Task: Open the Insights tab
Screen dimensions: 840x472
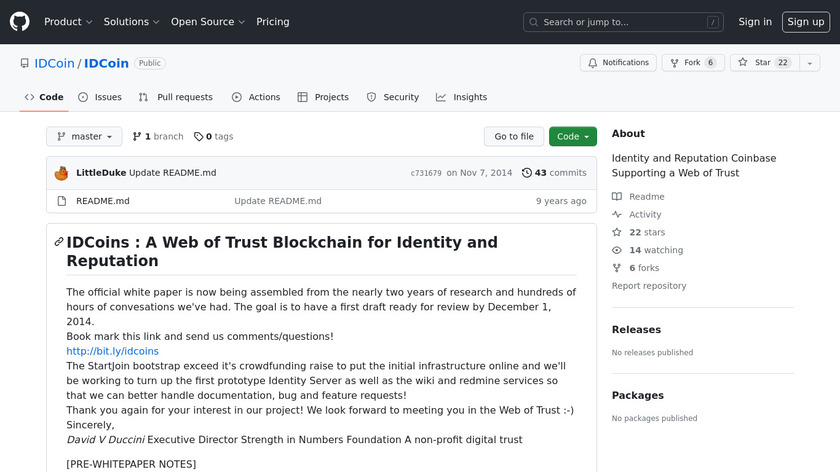Action: point(461,97)
